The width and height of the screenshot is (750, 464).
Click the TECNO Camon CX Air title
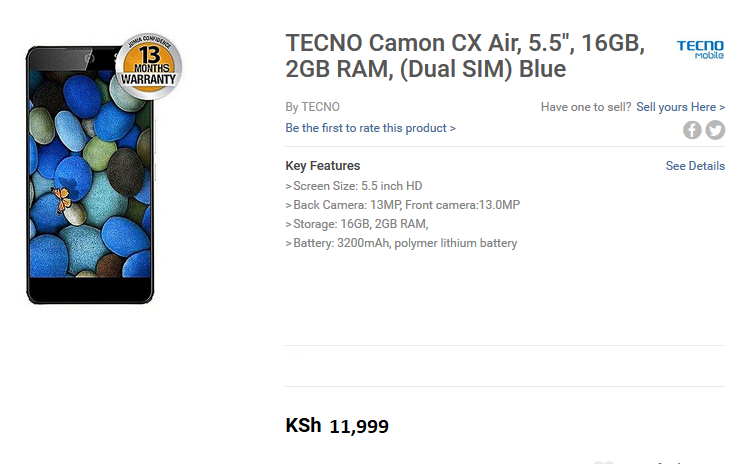(465, 55)
